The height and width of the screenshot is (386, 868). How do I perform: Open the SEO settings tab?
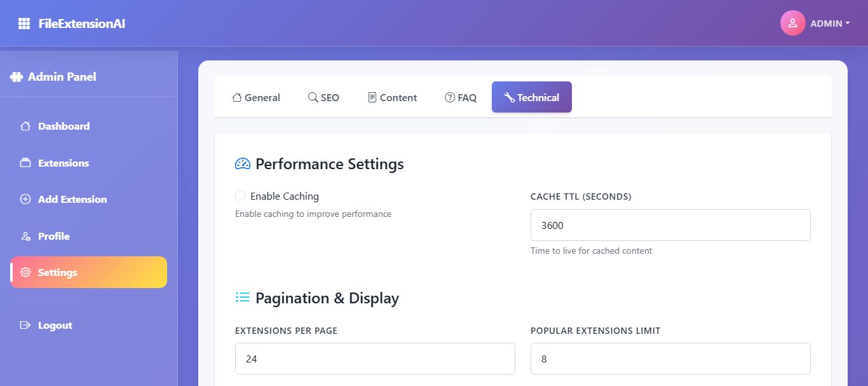323,97
